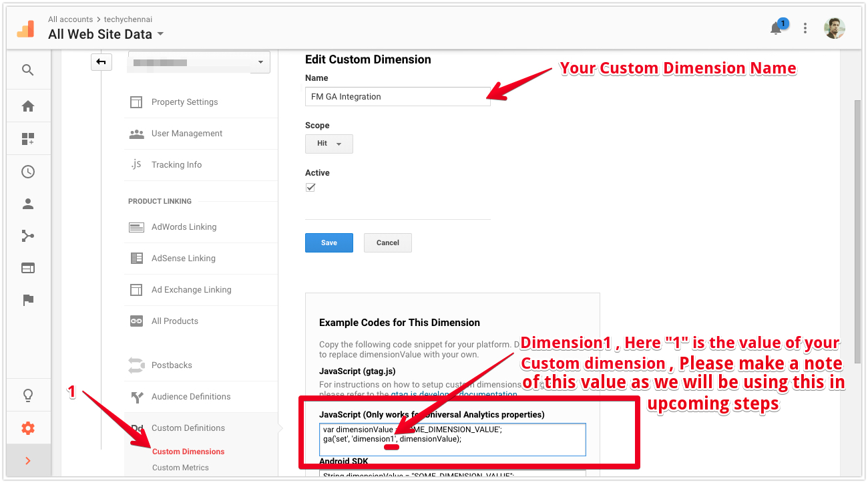Open Conversions flag icon in sidebar
The height and width of the screenshot is (483, 868).
tap(28, 300)
